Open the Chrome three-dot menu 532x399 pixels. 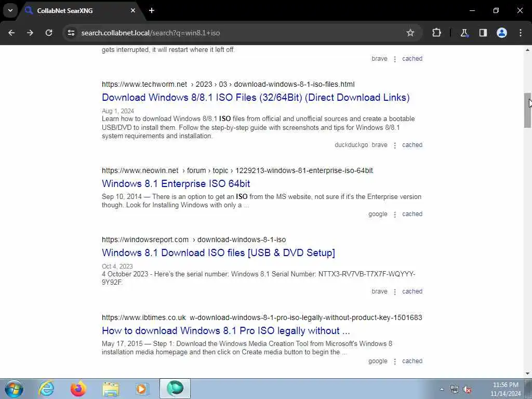(521, 33)
